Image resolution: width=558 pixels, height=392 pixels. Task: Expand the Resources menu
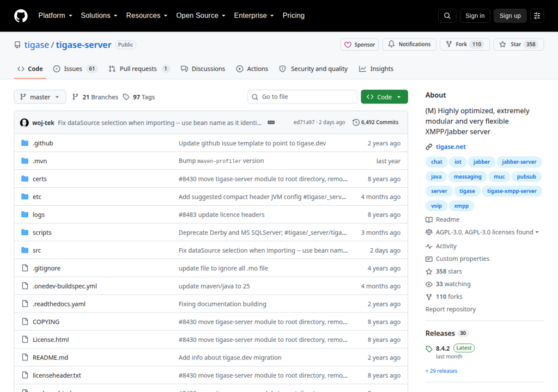click(x=147, y=16)
